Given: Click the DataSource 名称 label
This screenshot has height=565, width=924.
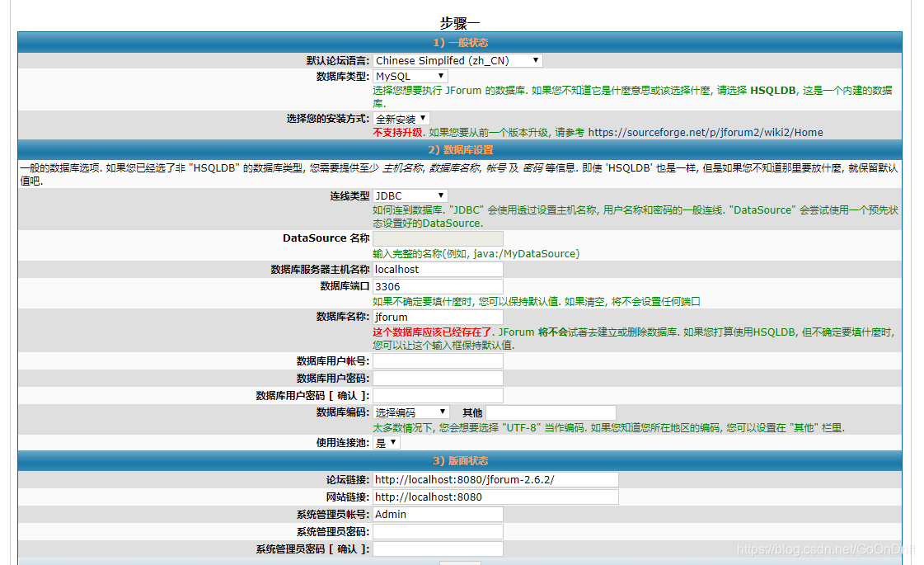Looking at the screenshot, I should pyautogui.click(x=326, y=238).
